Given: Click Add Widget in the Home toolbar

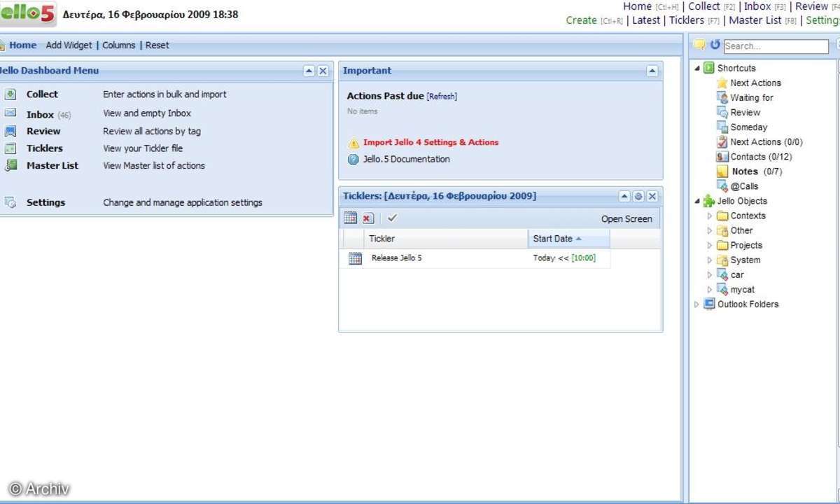Looking at the screenshot, I should [69, 45].
